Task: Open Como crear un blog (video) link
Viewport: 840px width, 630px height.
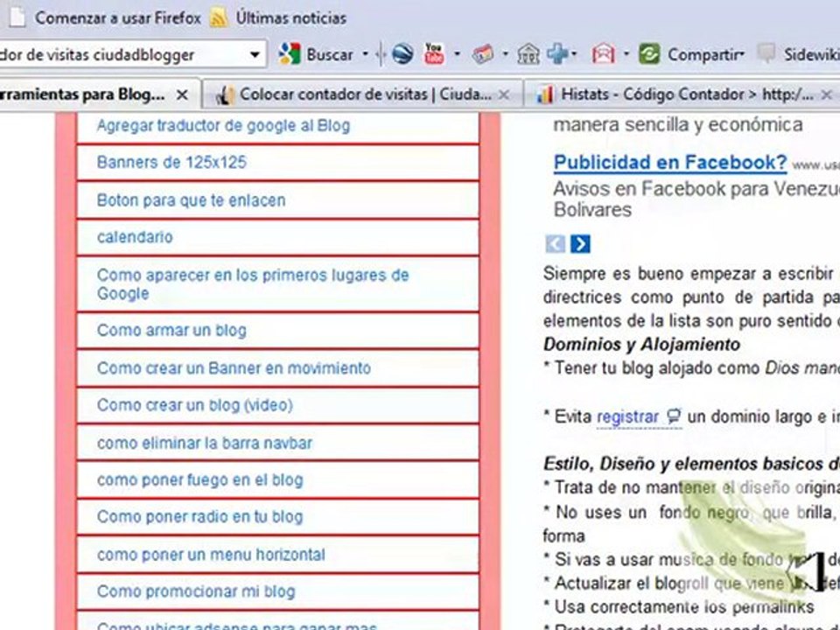Action: pyautogui.click(x=195, y=405)
